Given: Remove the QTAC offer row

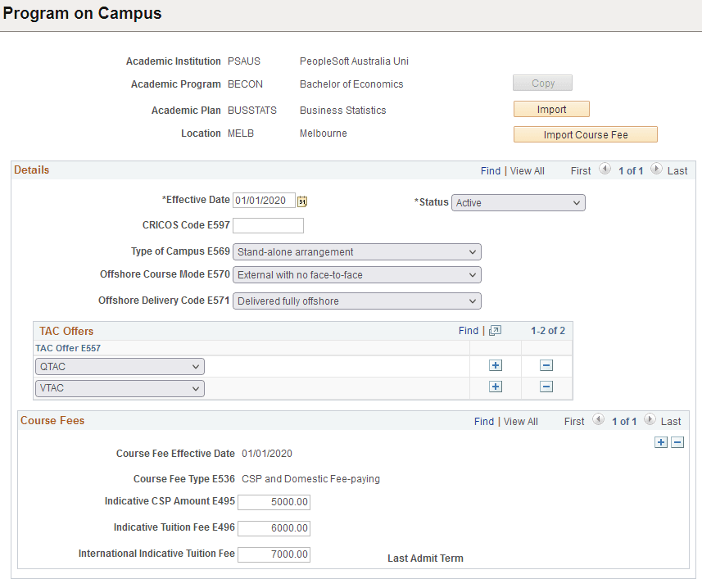Looking at the screenshot, I should [x=546, y=364].
